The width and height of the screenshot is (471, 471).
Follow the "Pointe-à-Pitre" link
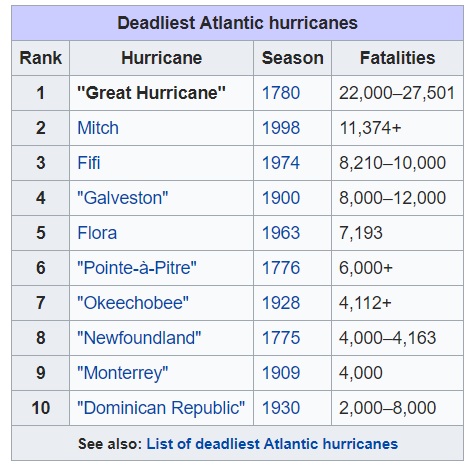(x=137, y=268)
